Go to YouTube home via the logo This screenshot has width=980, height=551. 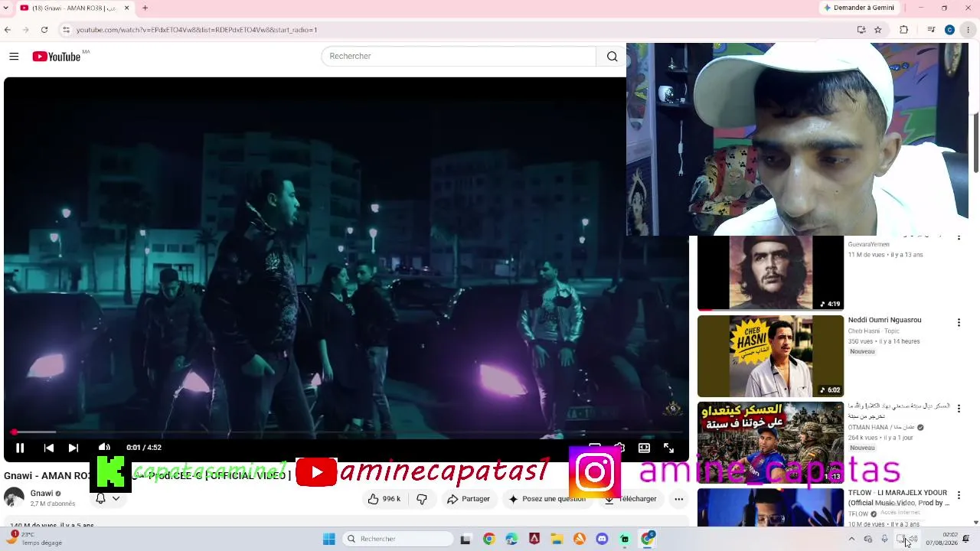point(57,57)
